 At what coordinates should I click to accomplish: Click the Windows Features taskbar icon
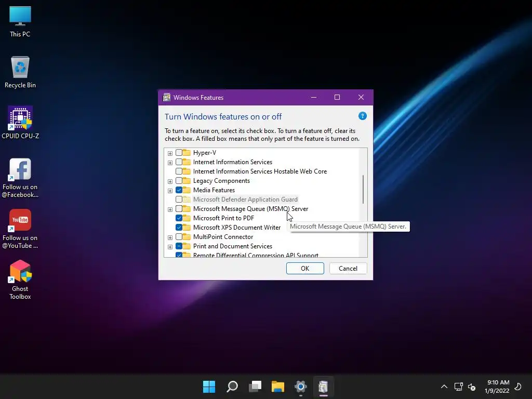323,387
